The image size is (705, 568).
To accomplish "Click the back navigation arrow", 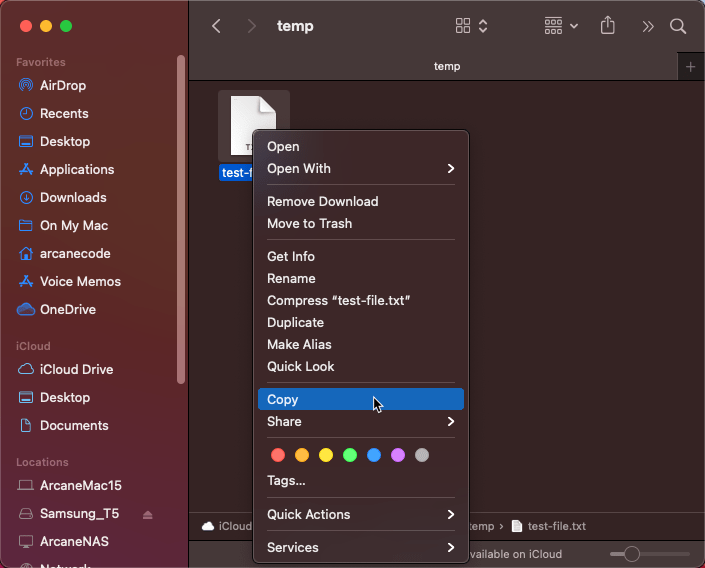I will (x=216, y=26).
